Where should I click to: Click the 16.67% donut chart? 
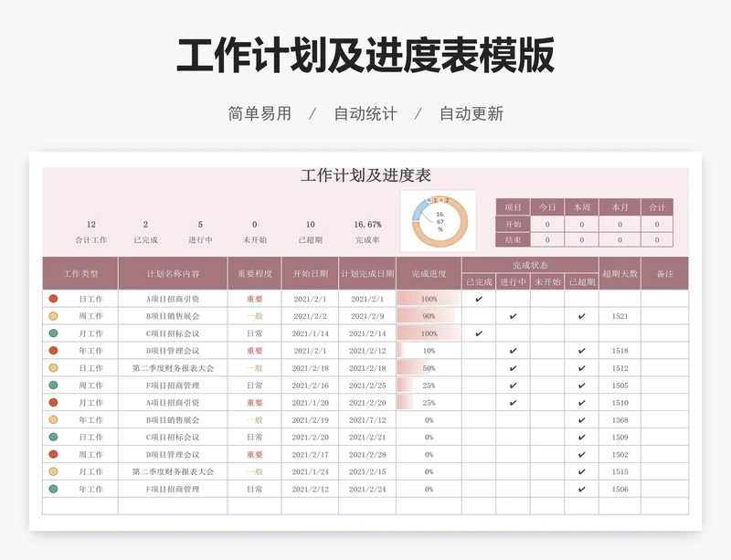[440, 221]
